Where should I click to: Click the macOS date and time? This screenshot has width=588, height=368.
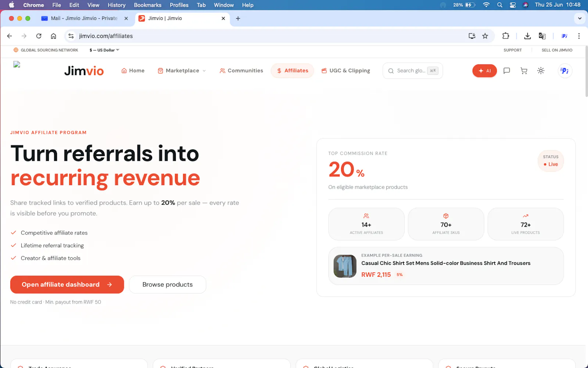557,5
